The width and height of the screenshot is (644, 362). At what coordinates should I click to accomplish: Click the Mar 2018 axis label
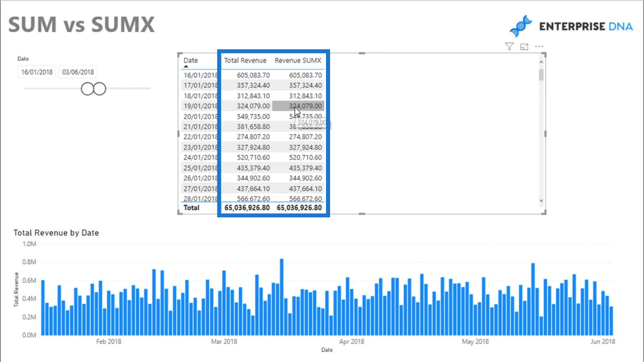pyautogui.click(x=224, y=341)
